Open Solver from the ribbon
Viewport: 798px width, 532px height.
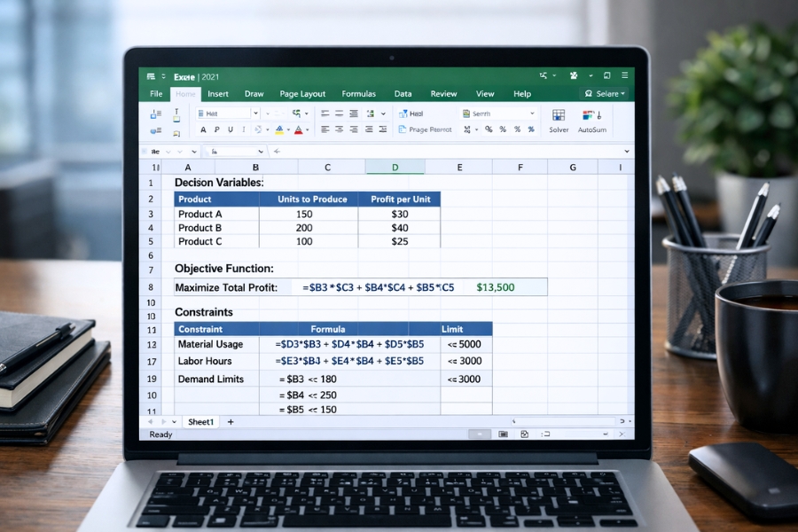(559, 120)
